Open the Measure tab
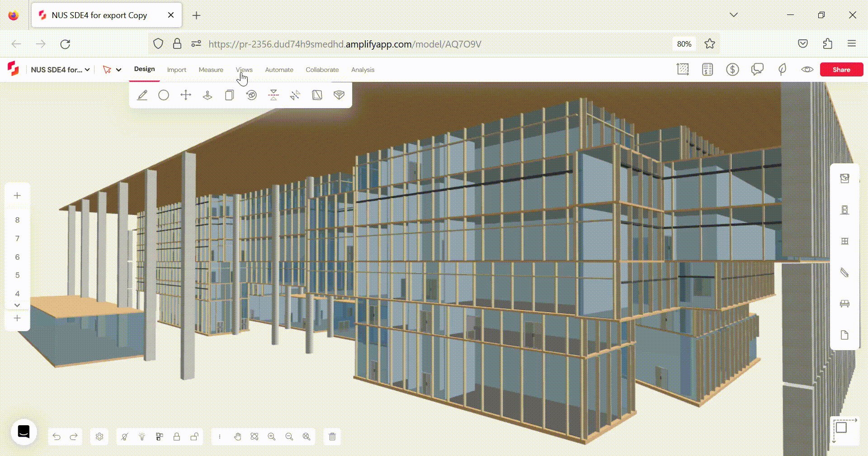The height and width of the screenshot is (456, 868). point(211,70)
